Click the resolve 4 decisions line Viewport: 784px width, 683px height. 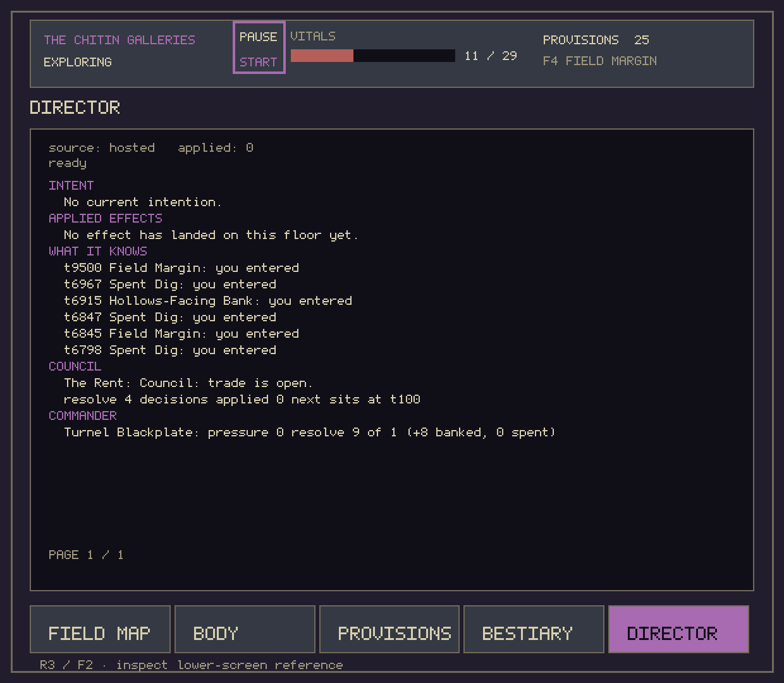click(x=242, y=399)
